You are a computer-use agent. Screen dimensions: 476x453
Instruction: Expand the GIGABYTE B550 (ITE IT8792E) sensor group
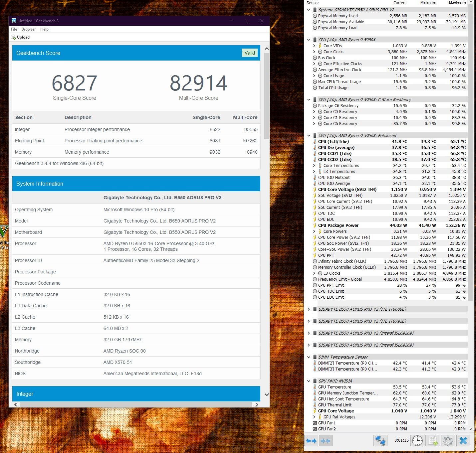coord(309,321)
